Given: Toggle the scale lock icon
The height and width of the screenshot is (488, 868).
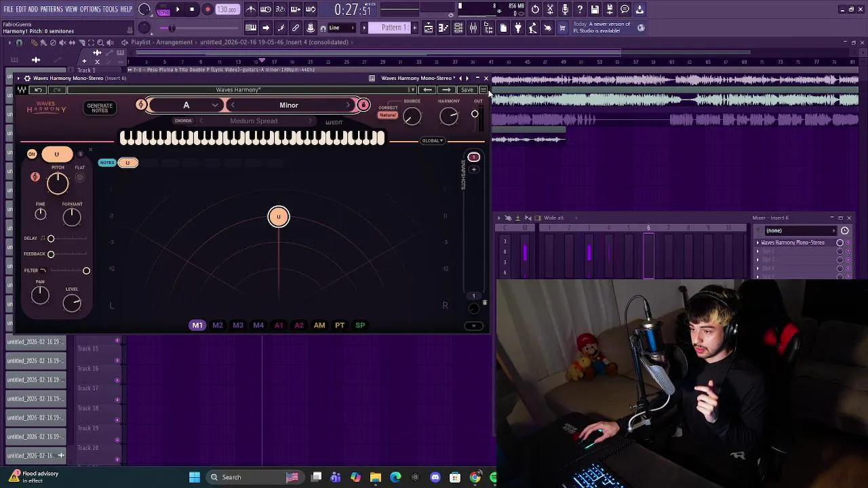Looking at the screenshot, I should (363, 105).
